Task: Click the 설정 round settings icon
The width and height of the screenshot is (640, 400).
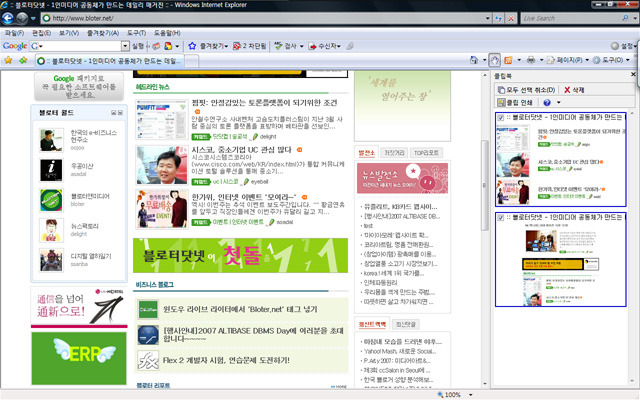Action: coord(615,46)
